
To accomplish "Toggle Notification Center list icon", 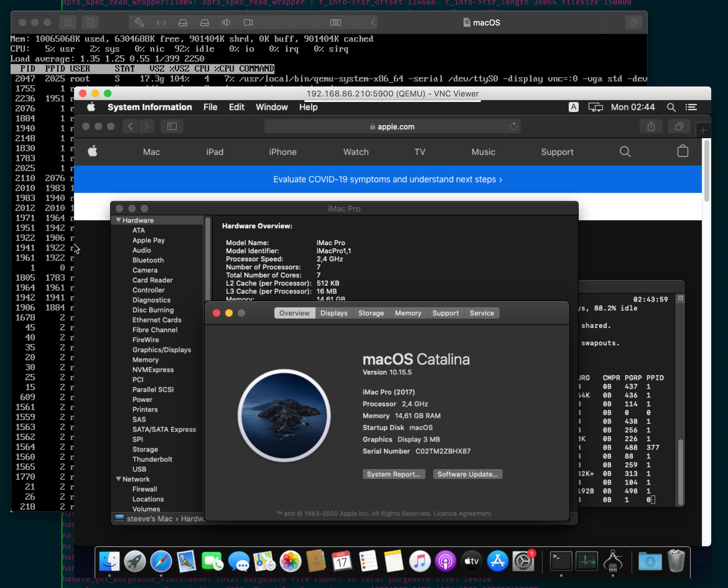I will 691,107.
